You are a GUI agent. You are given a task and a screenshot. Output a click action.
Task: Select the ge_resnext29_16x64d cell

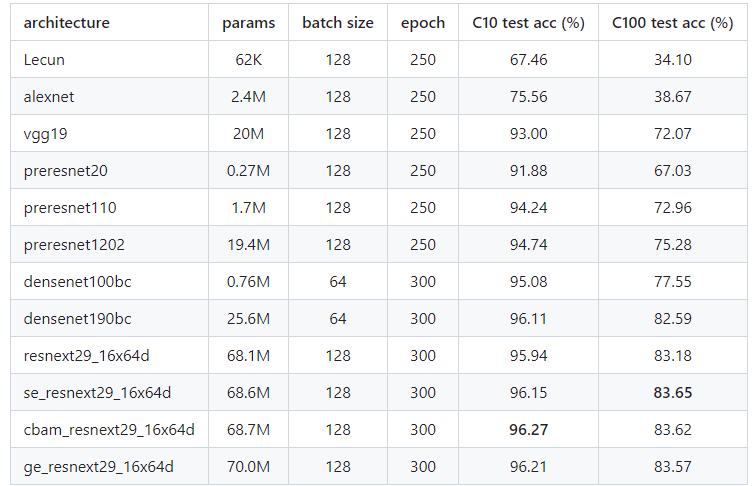98,467
